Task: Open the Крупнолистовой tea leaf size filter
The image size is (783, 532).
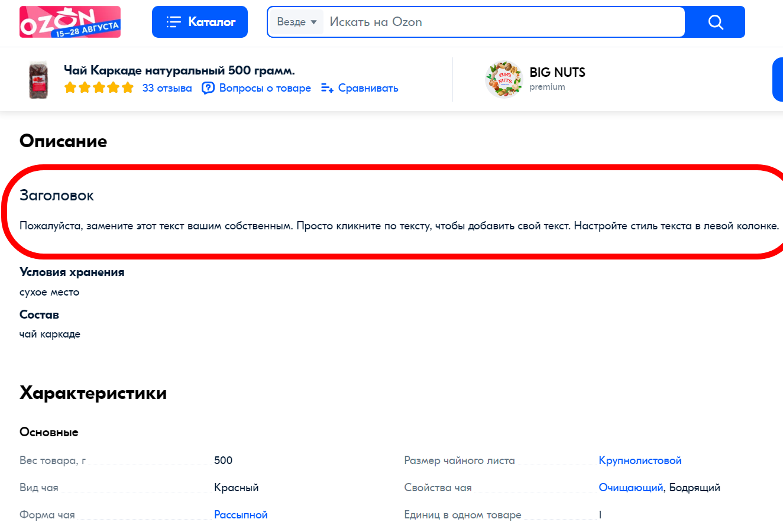Action: [x=640, y=460]
